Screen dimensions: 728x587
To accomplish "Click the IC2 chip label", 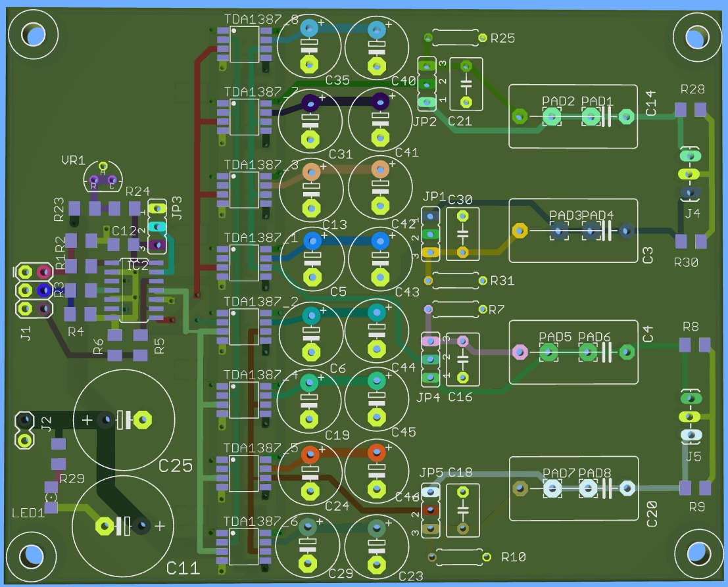I will [x=138, y=266].
